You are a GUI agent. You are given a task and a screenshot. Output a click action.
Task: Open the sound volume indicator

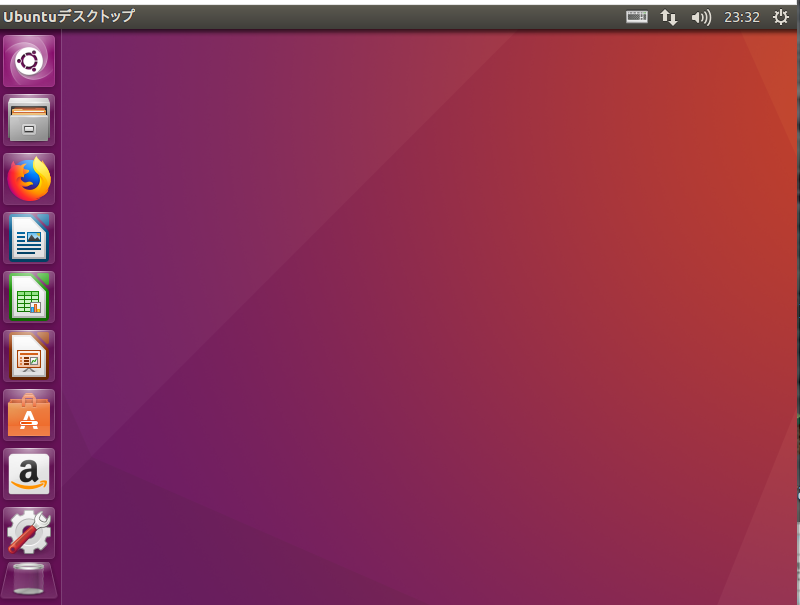tap(701, 17)
